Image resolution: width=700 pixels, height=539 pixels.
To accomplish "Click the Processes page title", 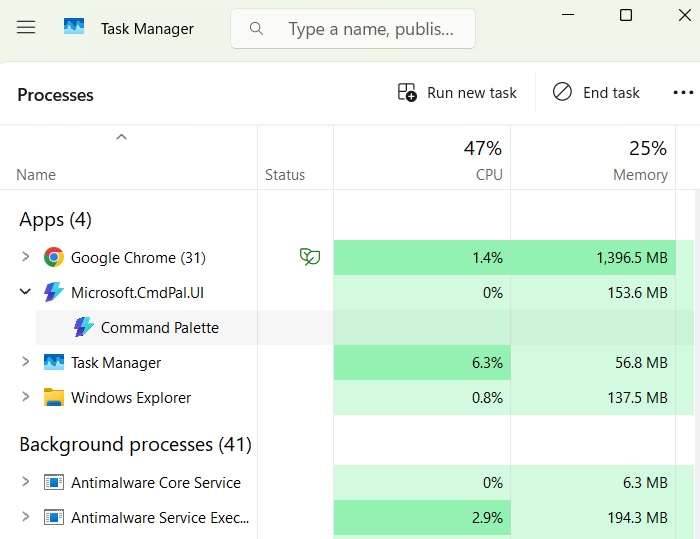I will tap(55, 95).
